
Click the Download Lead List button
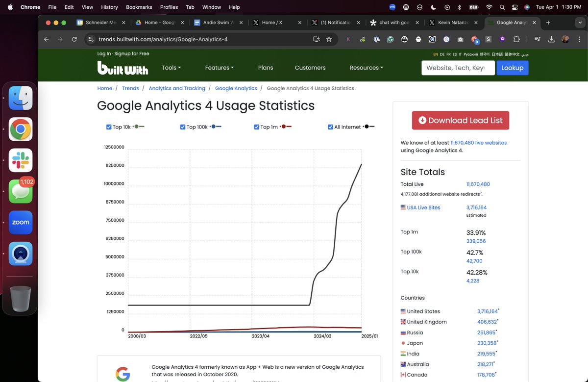461,120
